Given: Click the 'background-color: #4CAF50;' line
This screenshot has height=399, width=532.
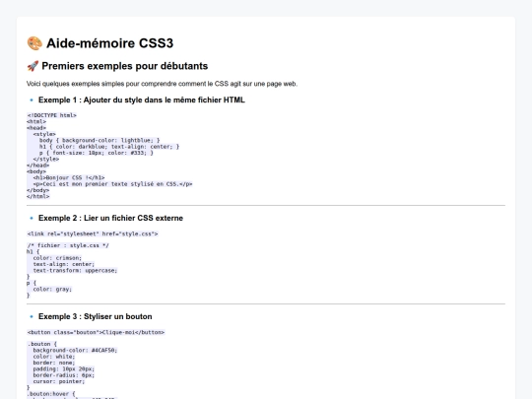Looking at the screenshot, I should (75, 350).
